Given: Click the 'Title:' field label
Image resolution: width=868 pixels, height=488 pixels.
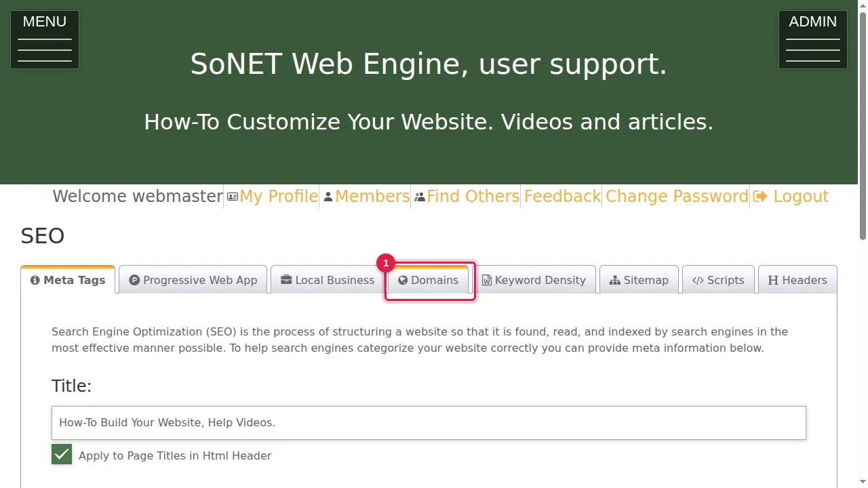Looking at the screenshot, I should click(71, 386).
